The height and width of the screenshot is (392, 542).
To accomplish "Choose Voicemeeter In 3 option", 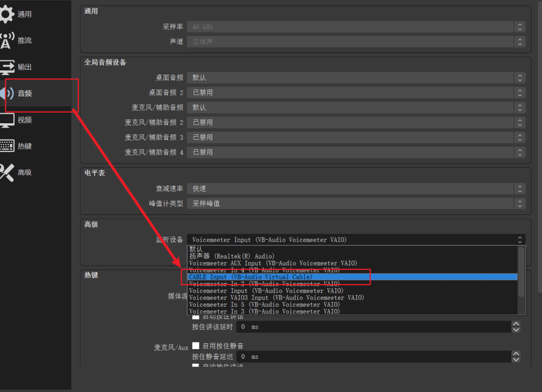I will [x=353, y=312].
